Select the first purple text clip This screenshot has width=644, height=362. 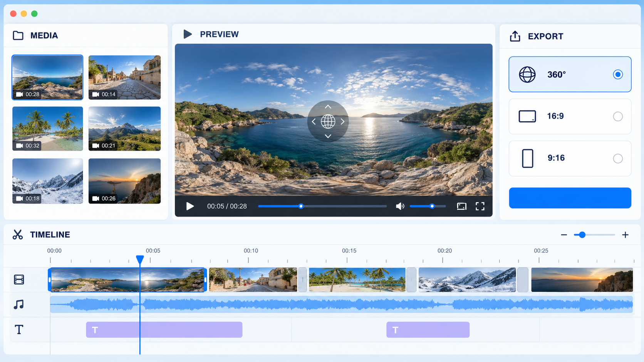pos(164,330)
